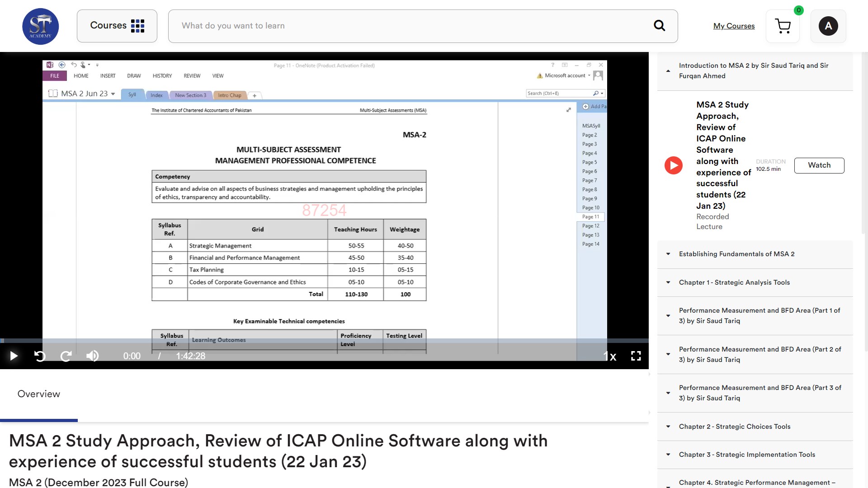Mute the video volume speaker
The width and height of the screenshot is (868, 488).
pos(93,356)
